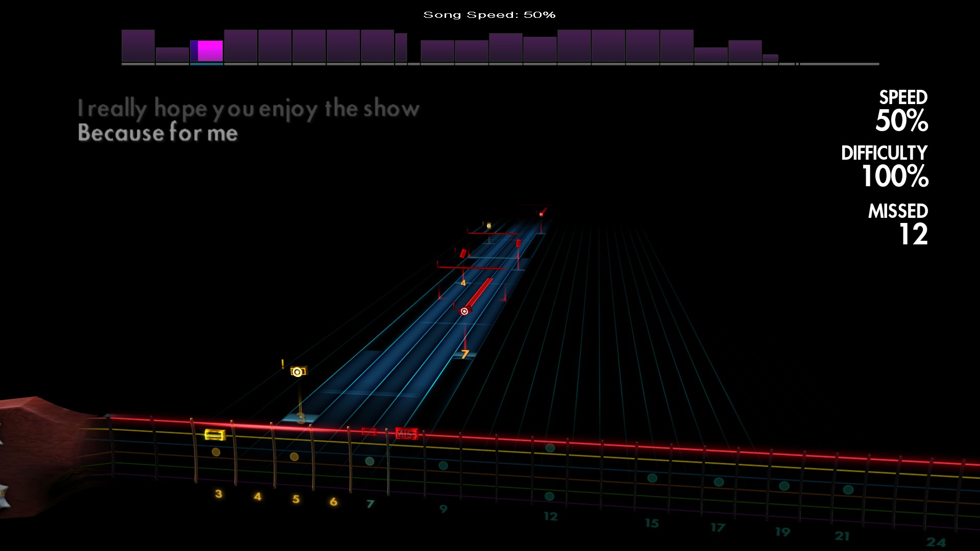The width and height of the screenshot is (980, 551).
Task: Click the red note with sustain tail
Action: tap(464, 311)
